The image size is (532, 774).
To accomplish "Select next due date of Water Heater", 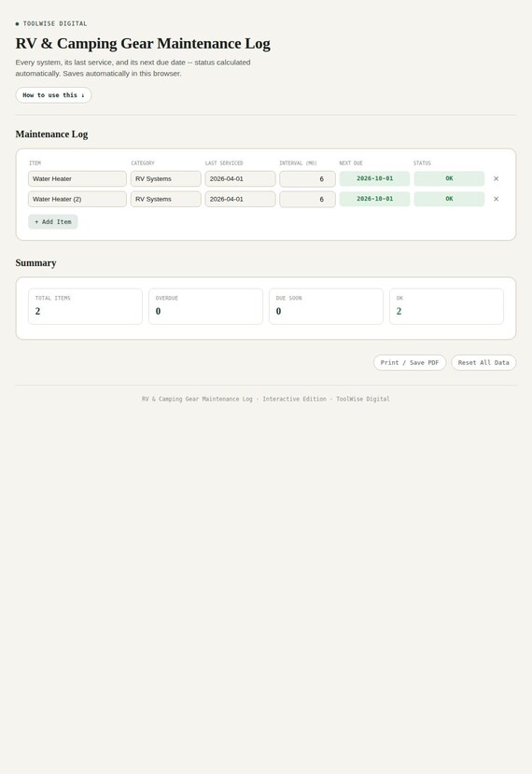I will pos(374,178).
